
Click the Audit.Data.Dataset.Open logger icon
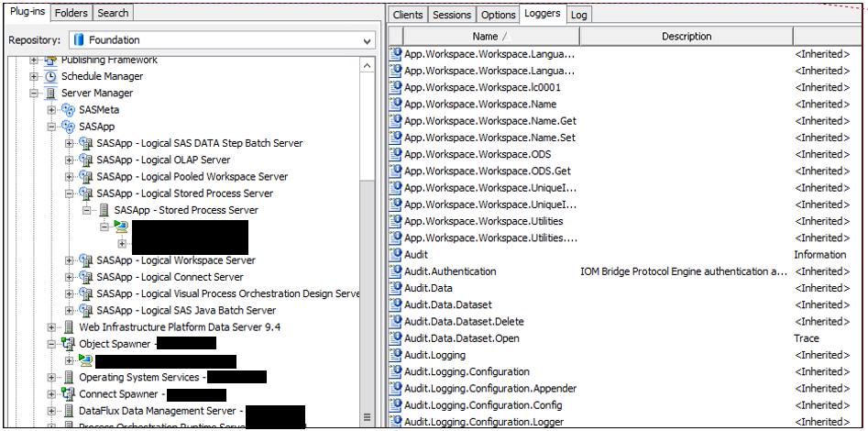396,338
